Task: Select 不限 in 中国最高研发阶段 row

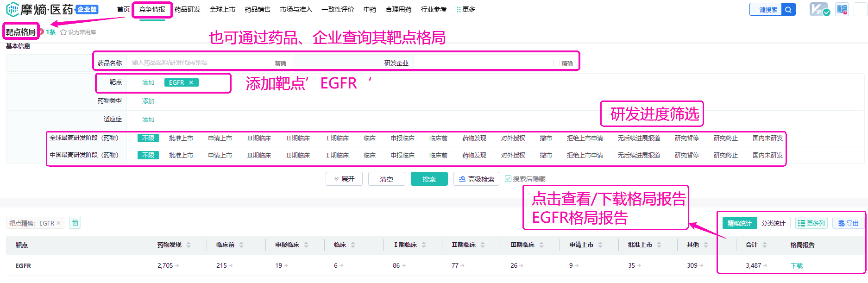Action: pos(148,155)
